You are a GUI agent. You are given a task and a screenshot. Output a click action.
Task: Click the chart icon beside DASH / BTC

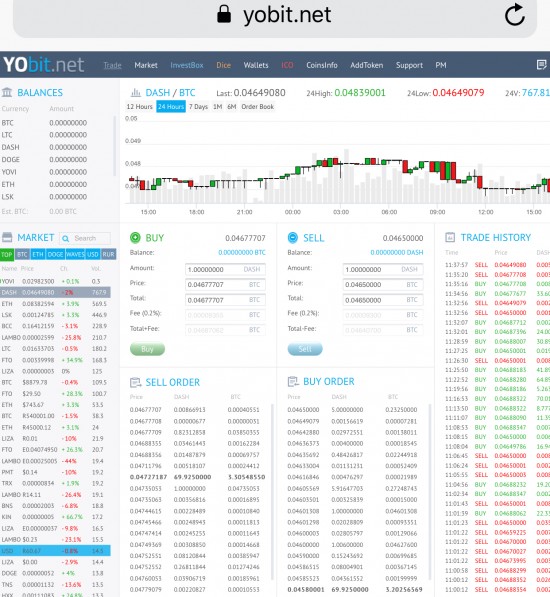click(136, 93)
